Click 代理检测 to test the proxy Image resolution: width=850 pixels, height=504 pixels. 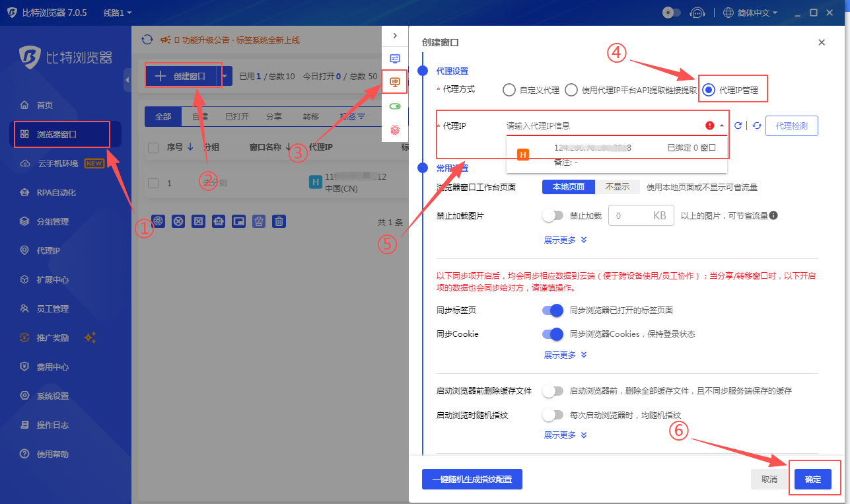791,126
